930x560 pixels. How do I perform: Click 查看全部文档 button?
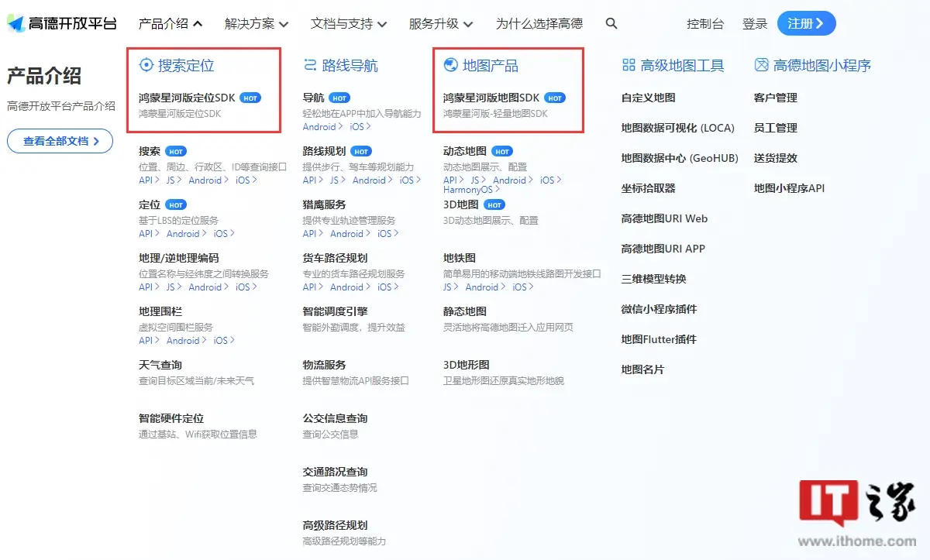point(60,141)
